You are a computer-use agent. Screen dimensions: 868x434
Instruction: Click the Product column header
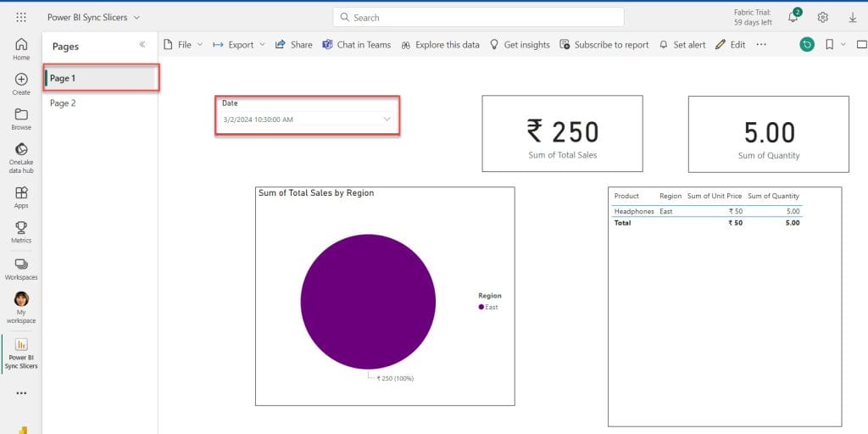(x=626, y=196)
